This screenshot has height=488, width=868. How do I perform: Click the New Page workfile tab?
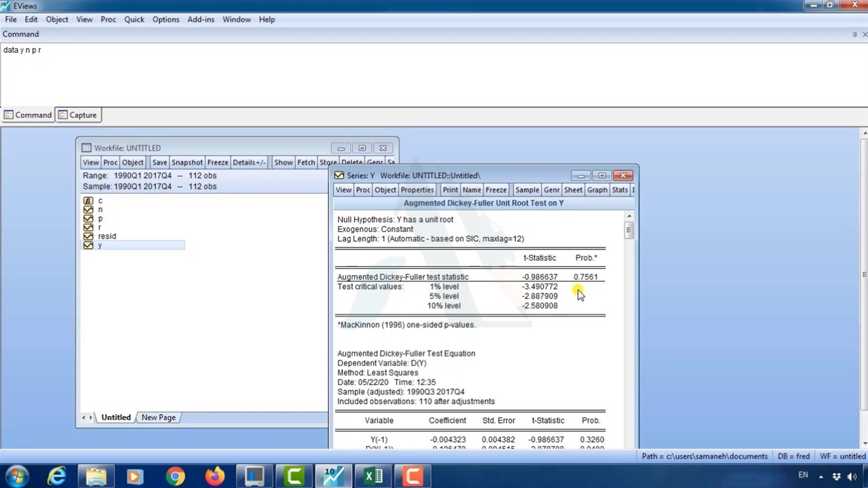[x=158, y=418]
